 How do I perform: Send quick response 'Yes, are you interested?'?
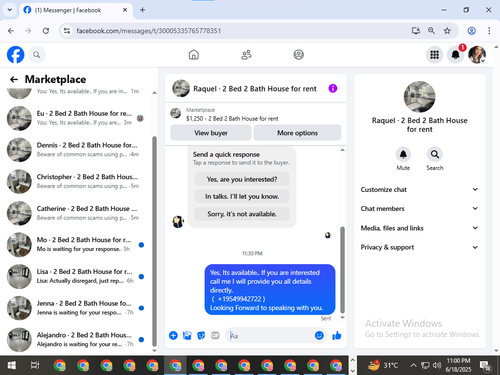(x=242, y=179)
